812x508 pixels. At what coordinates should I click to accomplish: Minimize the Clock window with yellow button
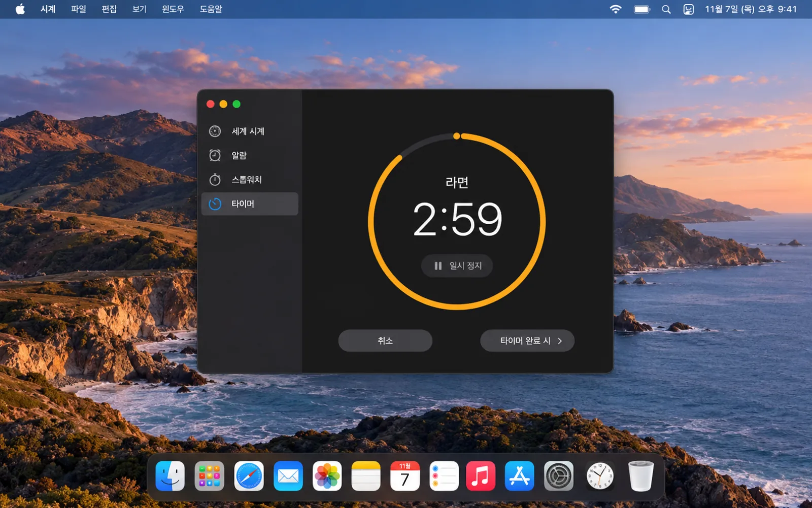[223, 104]
